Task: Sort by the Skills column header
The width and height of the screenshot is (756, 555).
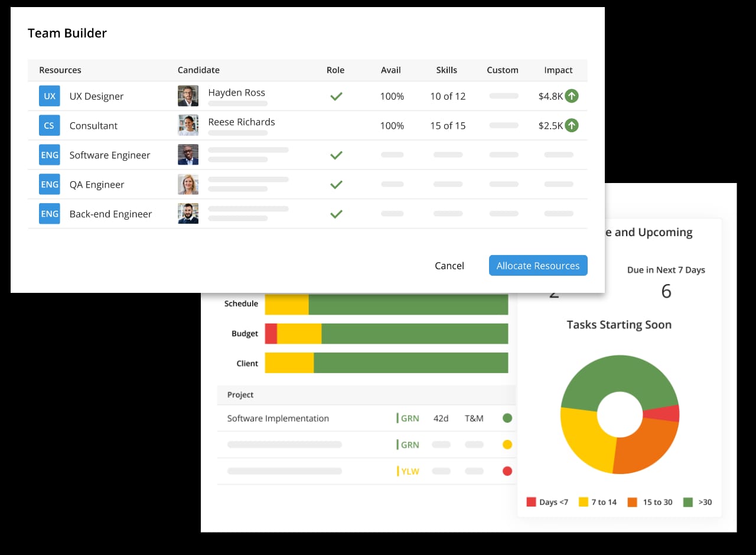Action: coord(447,70)
